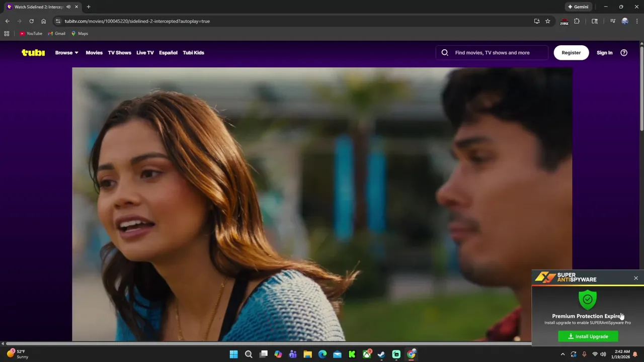Open the browser home page
This screenshot has height=362, width=644.
43,21
